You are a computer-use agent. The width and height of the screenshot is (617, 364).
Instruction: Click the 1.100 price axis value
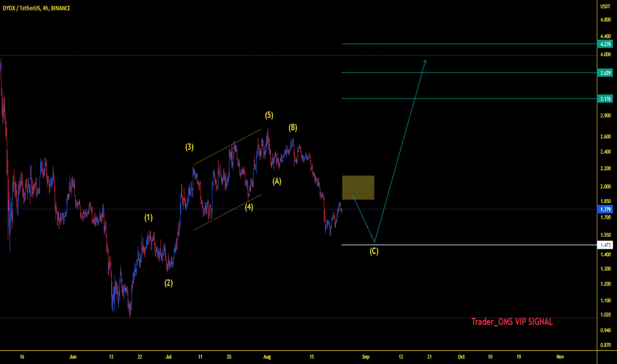(x=606, y=300)
